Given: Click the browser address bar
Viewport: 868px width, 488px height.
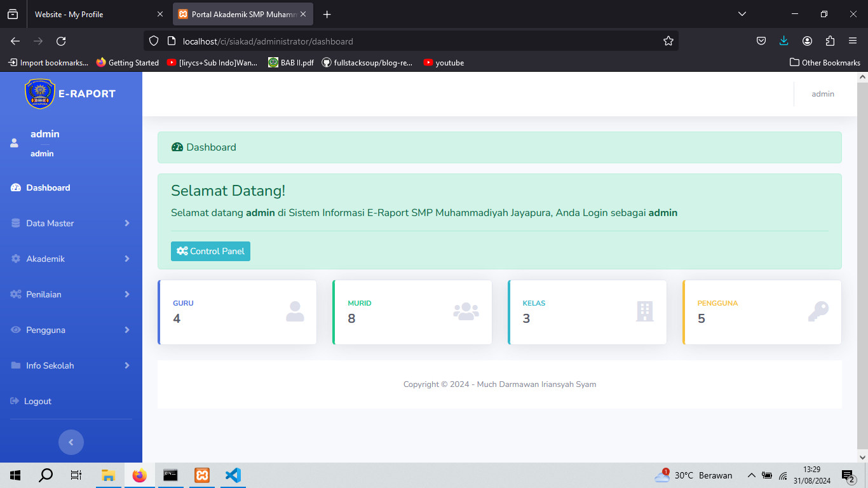Looking at the screenshot, I should [381, 40].
